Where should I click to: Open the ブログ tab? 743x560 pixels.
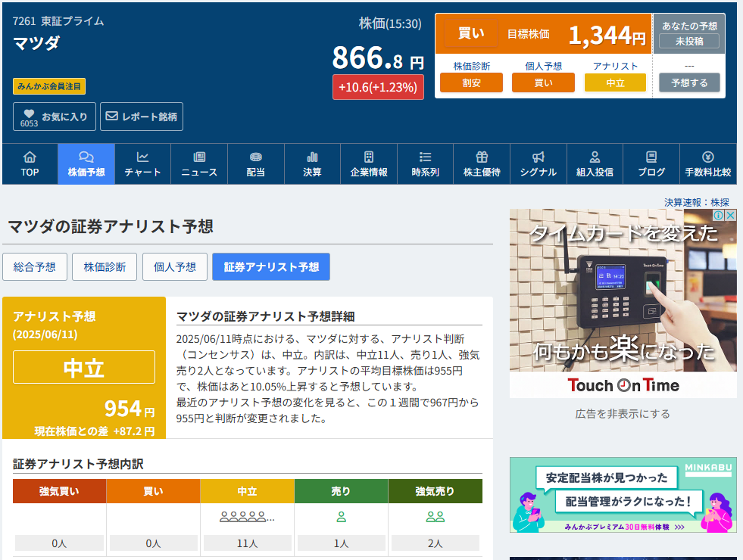[651, 163]
